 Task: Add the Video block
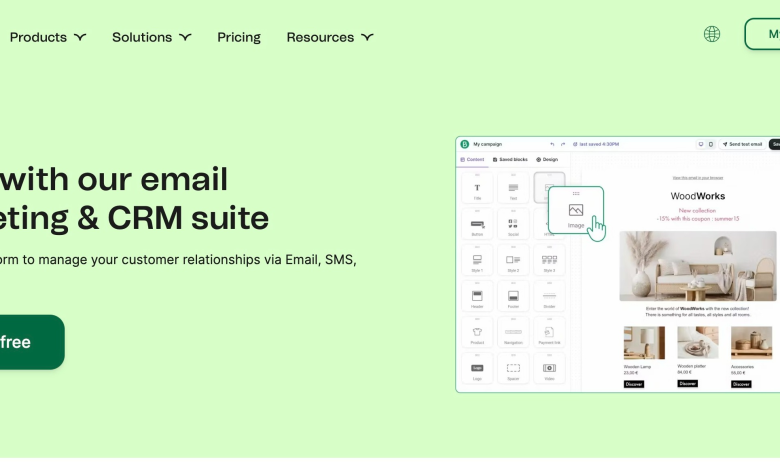coord(549,369)
